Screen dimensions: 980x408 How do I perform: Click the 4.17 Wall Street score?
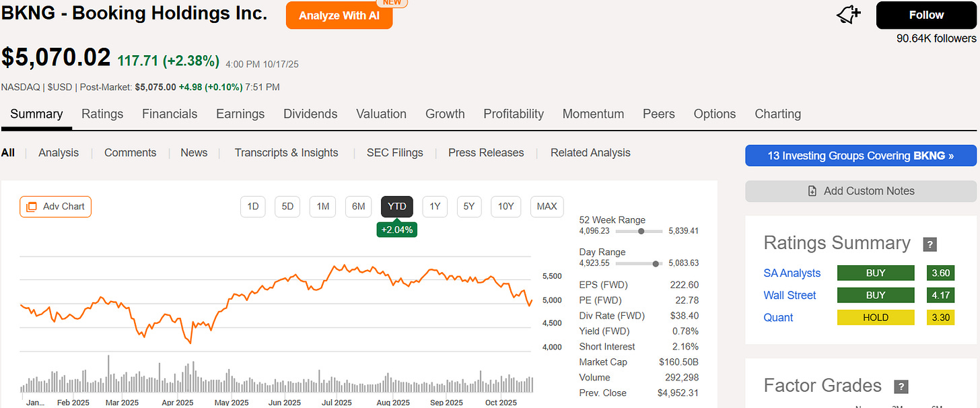pyautogui.click(x=941, y=296)
